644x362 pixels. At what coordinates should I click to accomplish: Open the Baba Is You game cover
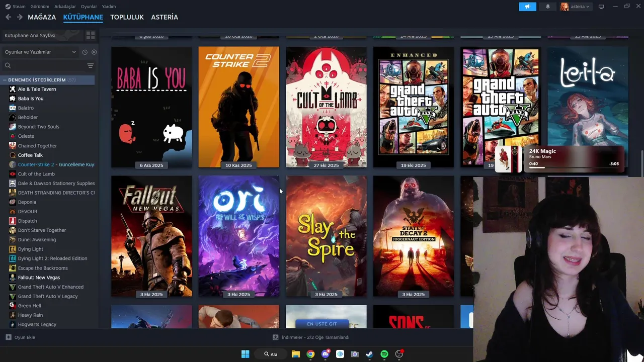tap(151, 107)
